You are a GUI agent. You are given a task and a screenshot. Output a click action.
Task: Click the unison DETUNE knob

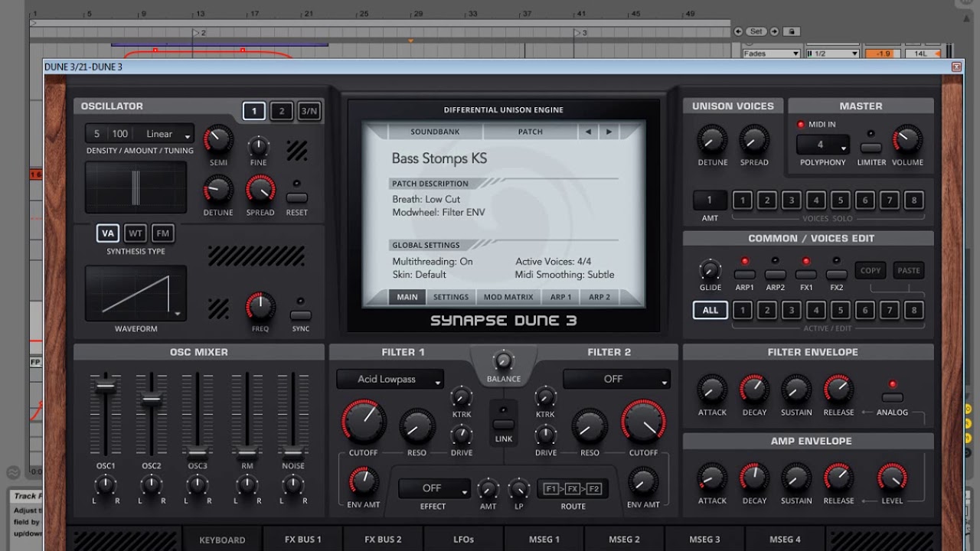[x=712, y=141]
